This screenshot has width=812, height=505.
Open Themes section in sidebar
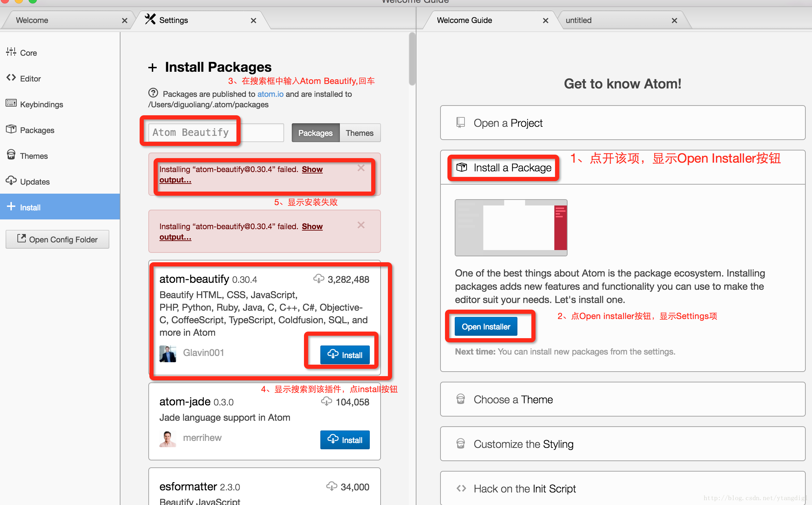pos(60,156)
